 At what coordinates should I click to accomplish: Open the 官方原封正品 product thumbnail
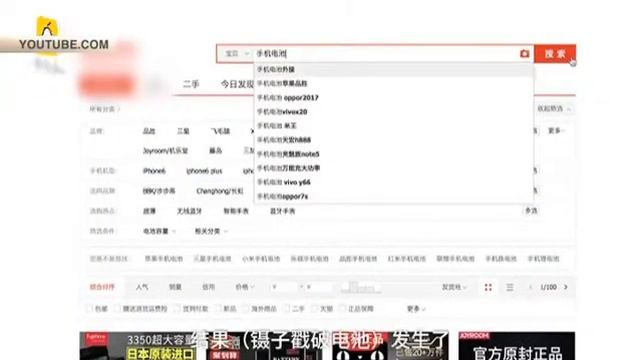[516, 346]
